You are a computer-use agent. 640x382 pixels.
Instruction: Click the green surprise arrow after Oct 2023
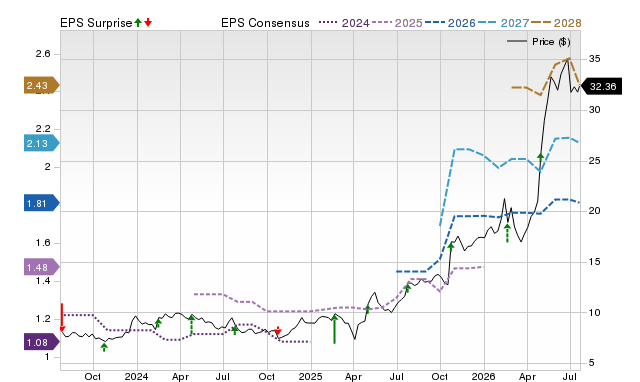pyautogui.click(x=104, y=347)
